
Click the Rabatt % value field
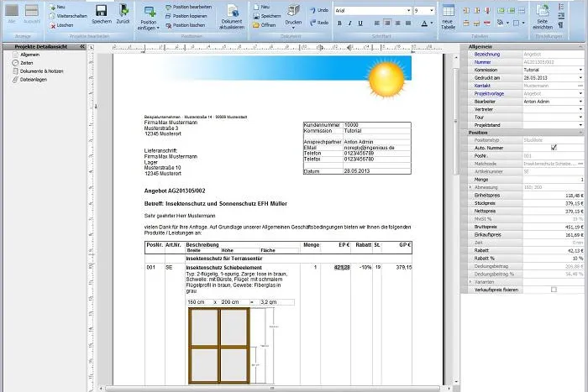pyautogui.click(x=553, y=258)
